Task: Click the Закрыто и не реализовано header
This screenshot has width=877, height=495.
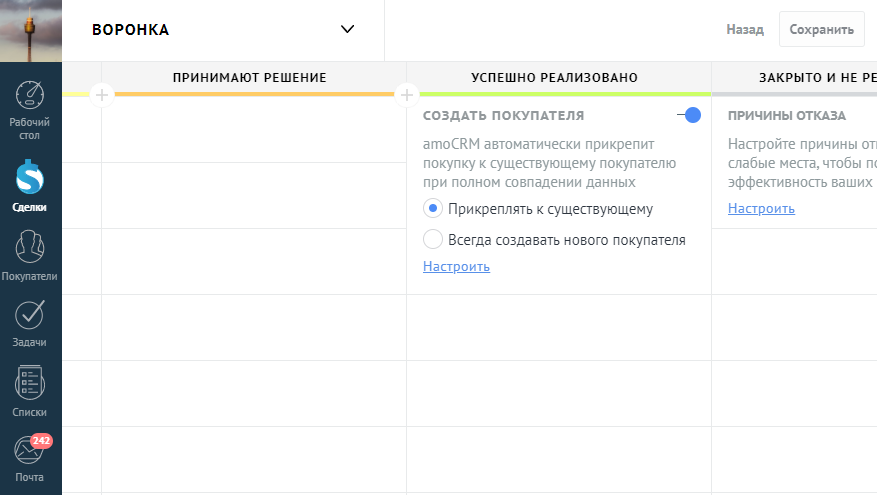Action: click(x=815, y=78)
